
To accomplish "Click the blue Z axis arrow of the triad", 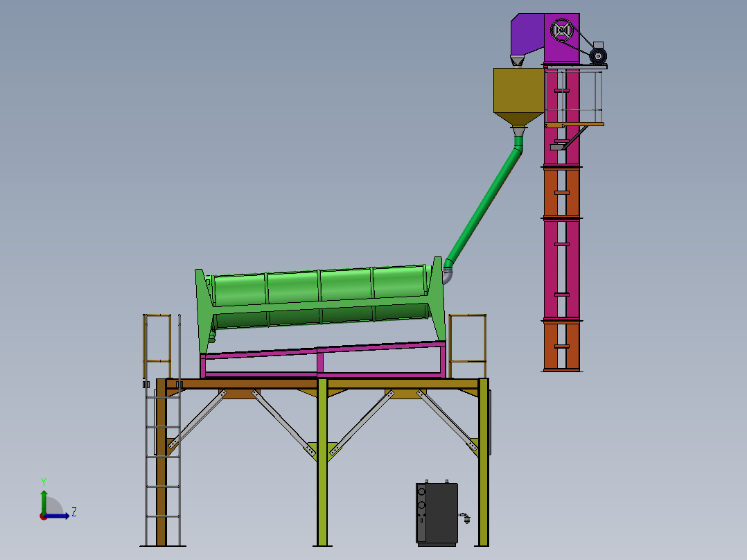I will pyautogui.click(x=58, y=516).
